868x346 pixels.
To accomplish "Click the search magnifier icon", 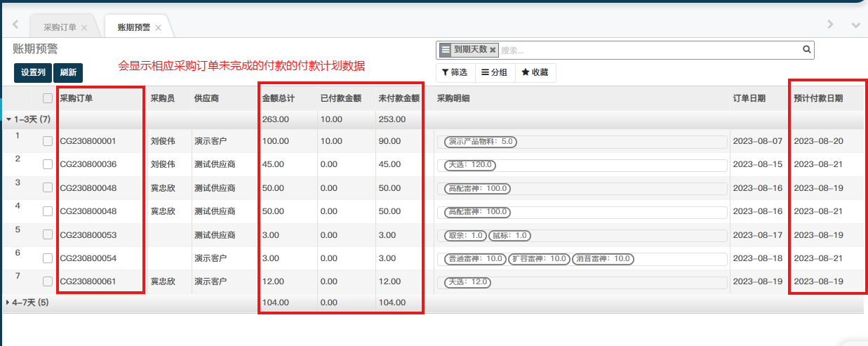I will click(807, 50).
